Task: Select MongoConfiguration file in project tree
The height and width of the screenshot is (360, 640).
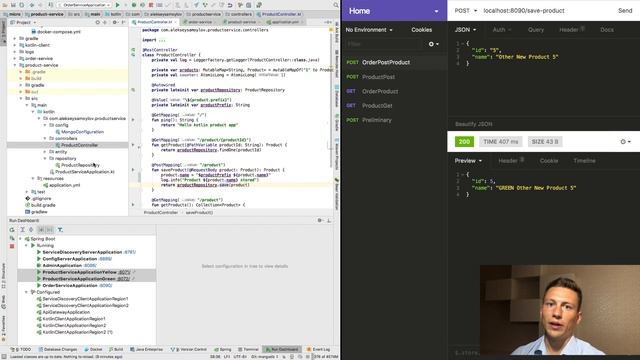Action: [x=80, y=132]
